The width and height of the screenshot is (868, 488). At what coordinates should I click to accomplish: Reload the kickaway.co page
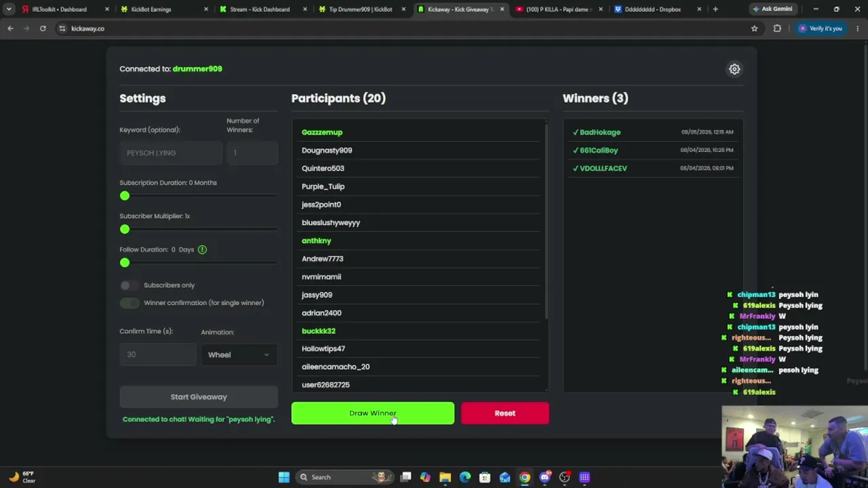[x=43, y=28]
